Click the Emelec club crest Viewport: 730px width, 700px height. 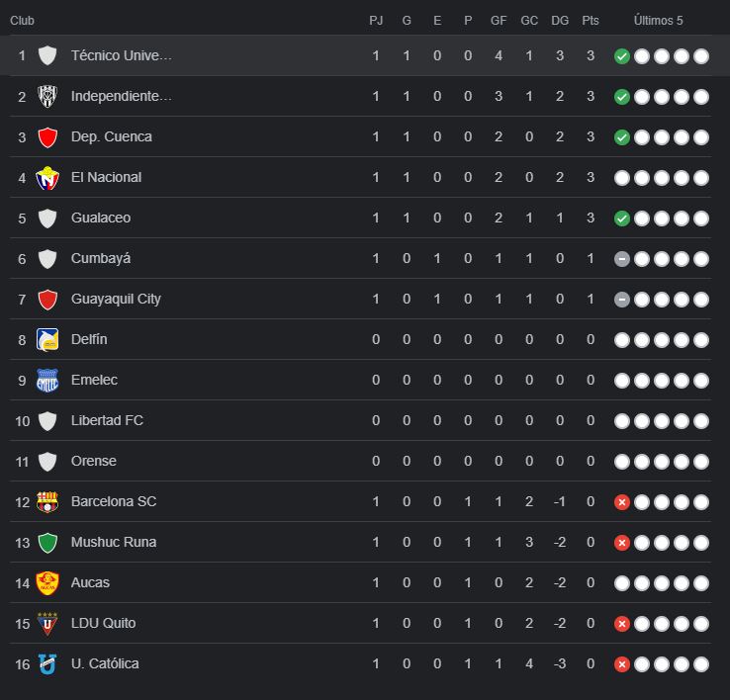47,380
